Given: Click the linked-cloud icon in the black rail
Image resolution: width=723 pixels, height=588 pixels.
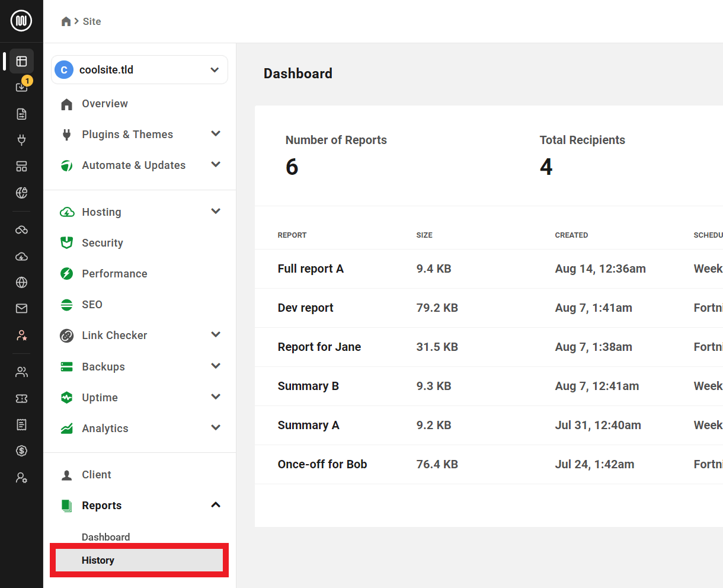Looking at the screenshot, I should pos(21,230).
